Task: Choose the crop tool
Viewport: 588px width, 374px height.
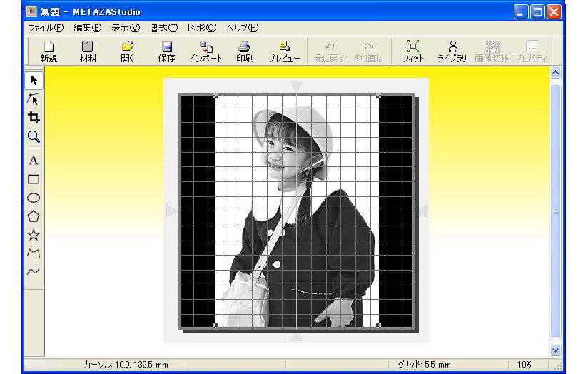Action: [x=34, y=118]
